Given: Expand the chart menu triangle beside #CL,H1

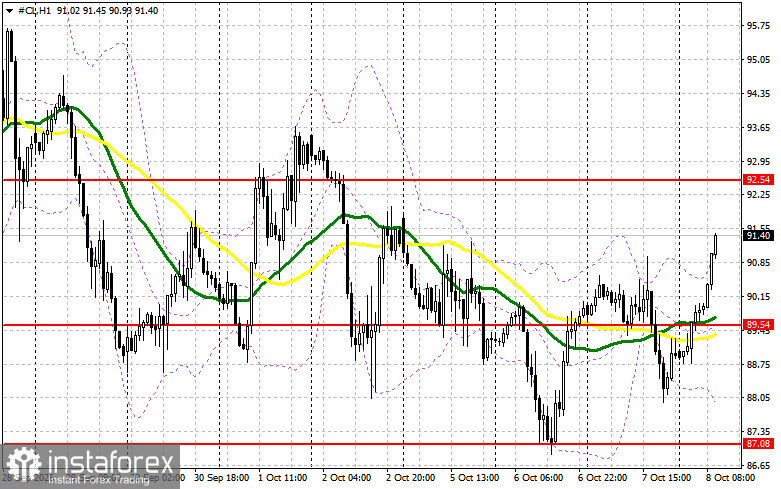Looking at the screenshot, I should click(9, 10).
